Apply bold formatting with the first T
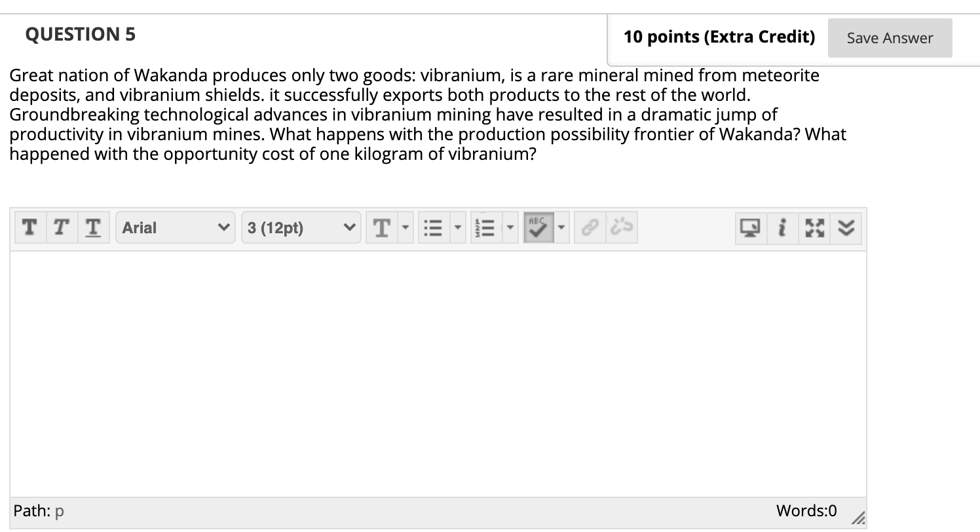980x532 pixels. 29,228
